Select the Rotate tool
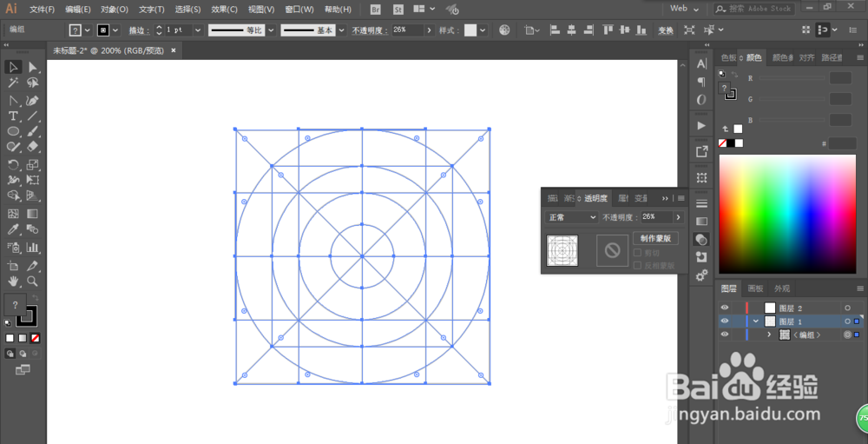The image size is (868, 444). [13, 164]
